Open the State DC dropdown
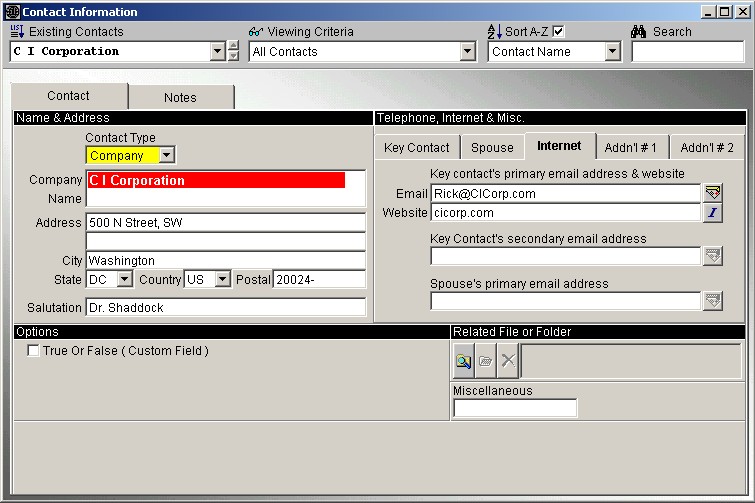The image size is (755, 503). pos(124,279)
